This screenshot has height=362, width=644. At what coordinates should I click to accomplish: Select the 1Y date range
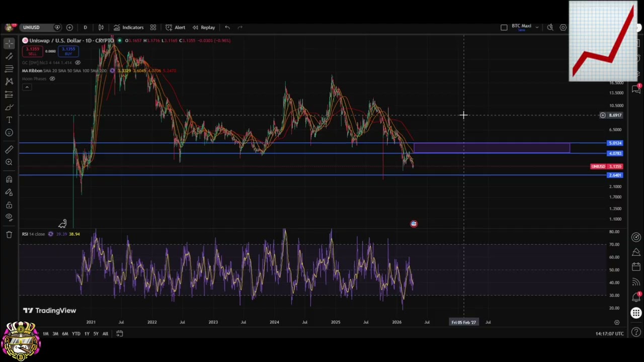point(87,334)
